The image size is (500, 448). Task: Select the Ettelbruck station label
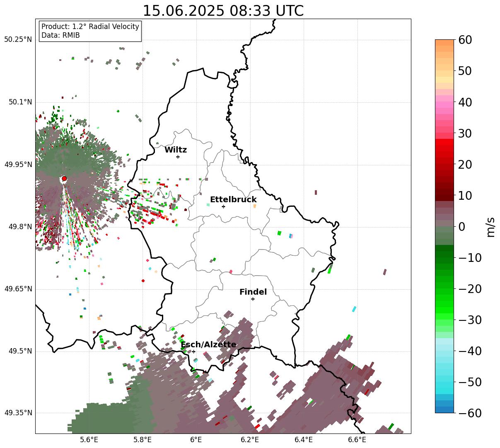[x=233, y=200]
